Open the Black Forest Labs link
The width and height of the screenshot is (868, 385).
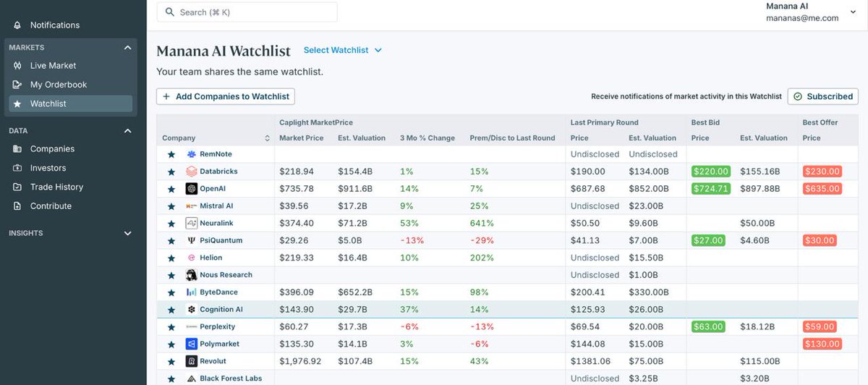click(231, 378)
